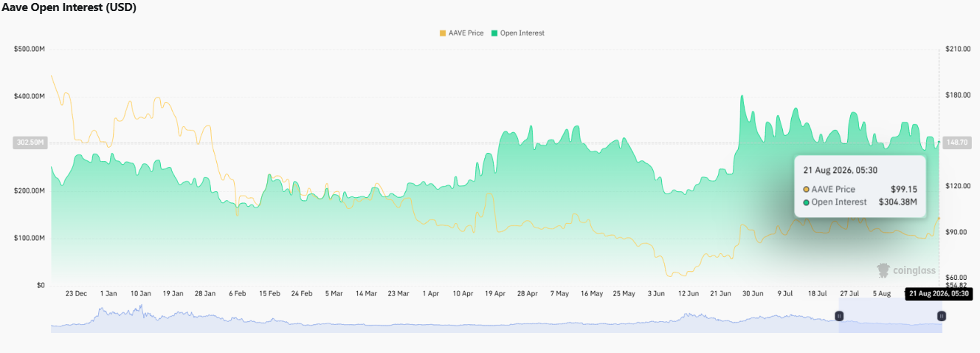Click the 6 Feb date label
980x353 pixels.
pos(237,293)
